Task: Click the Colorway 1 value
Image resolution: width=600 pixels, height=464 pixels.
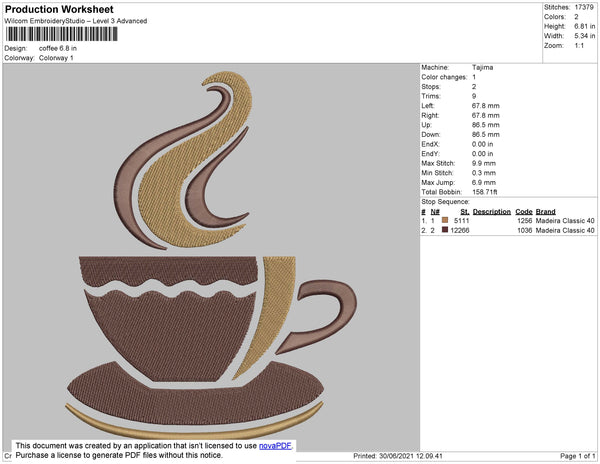Action: (56, 58)
